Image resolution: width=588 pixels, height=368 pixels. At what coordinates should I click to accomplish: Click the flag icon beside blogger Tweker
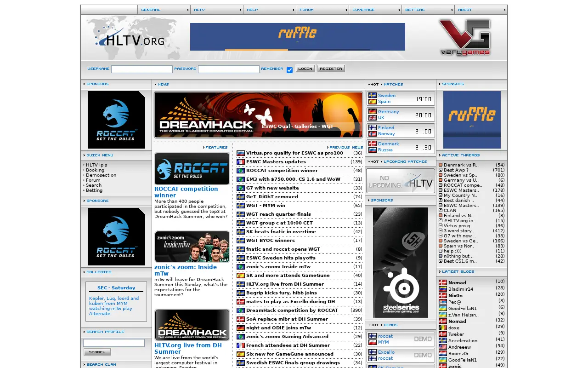(x=443, y=334)
